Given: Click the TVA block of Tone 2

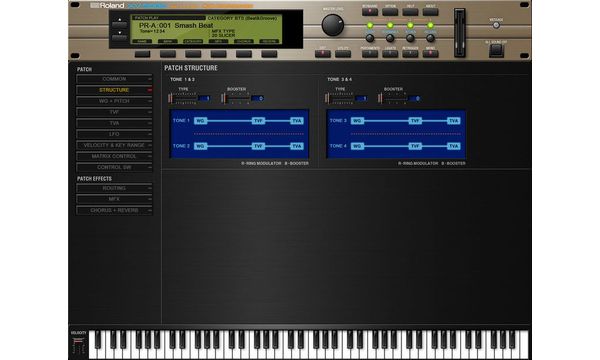Looking at the screenshot, I should click(297, 146).
